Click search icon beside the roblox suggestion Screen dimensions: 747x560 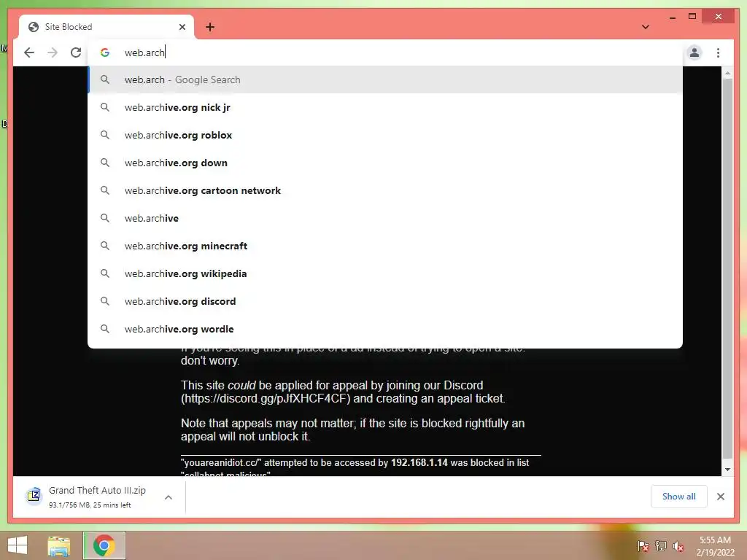click(x=105, y=135)
